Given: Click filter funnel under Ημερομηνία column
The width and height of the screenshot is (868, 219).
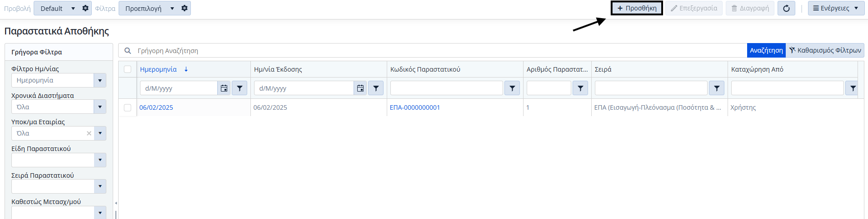Looking at the screenshot, I should coord(239,88).
